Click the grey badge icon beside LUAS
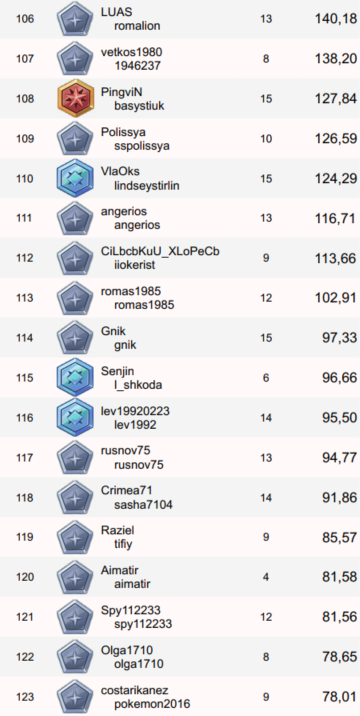Screen dimensions: 360x716 (75, 19)
